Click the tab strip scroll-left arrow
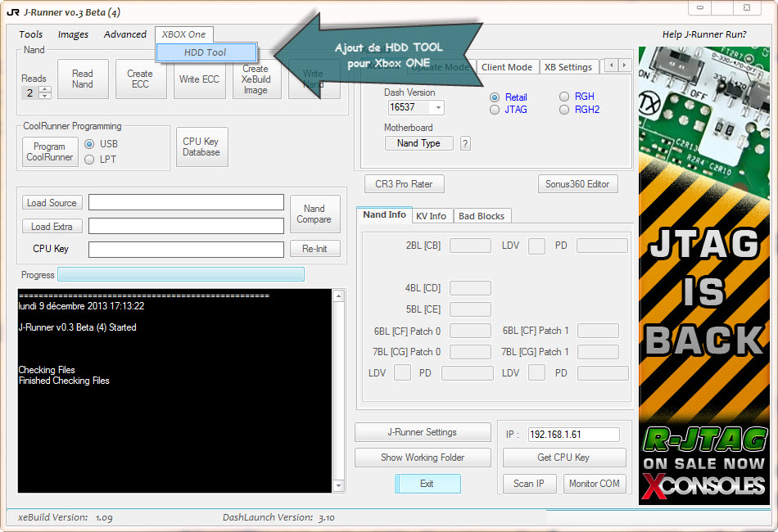The image size is (778, 532). (x=612, y=65)
